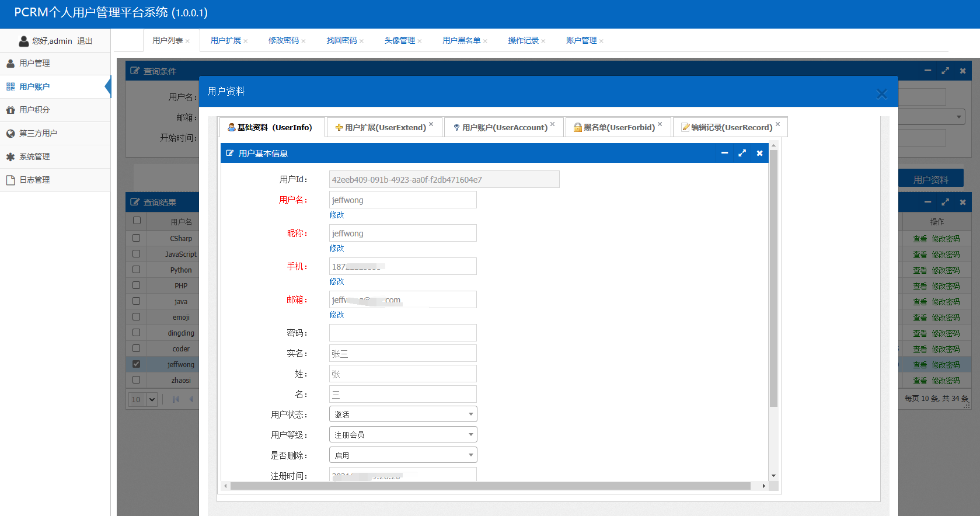980x516 pixels.
Task: Open 日志管理 in the sidebar
Action: [x=34, y=180]
